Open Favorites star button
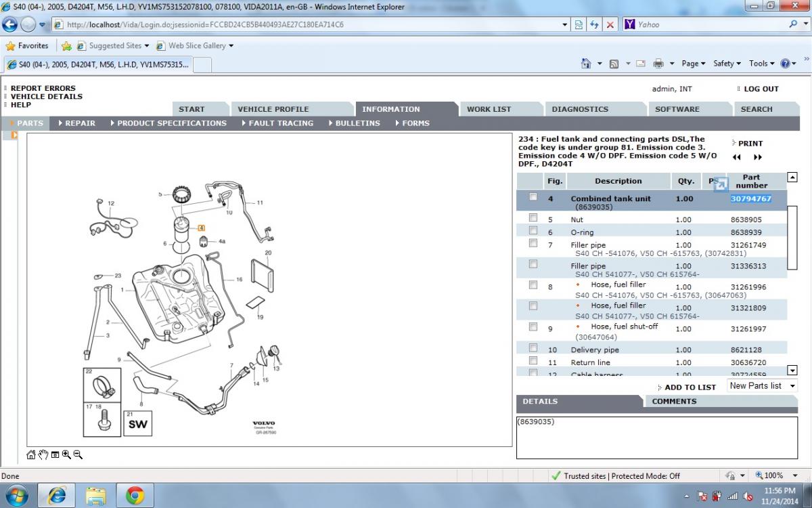The height and width of the screenshot is (508, 812). point(27,46)
